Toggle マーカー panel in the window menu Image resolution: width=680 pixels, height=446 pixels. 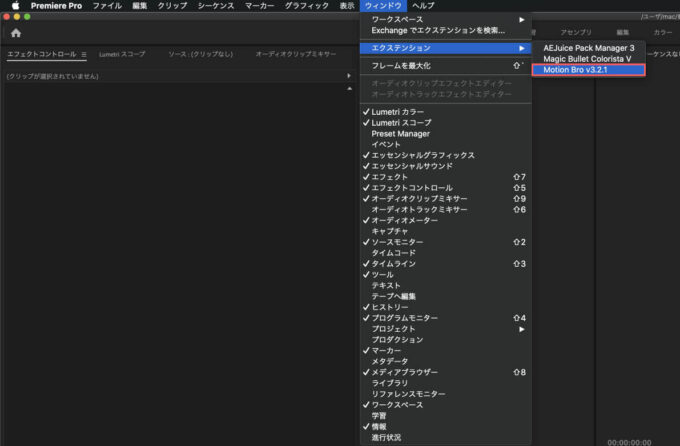[445, 351]
